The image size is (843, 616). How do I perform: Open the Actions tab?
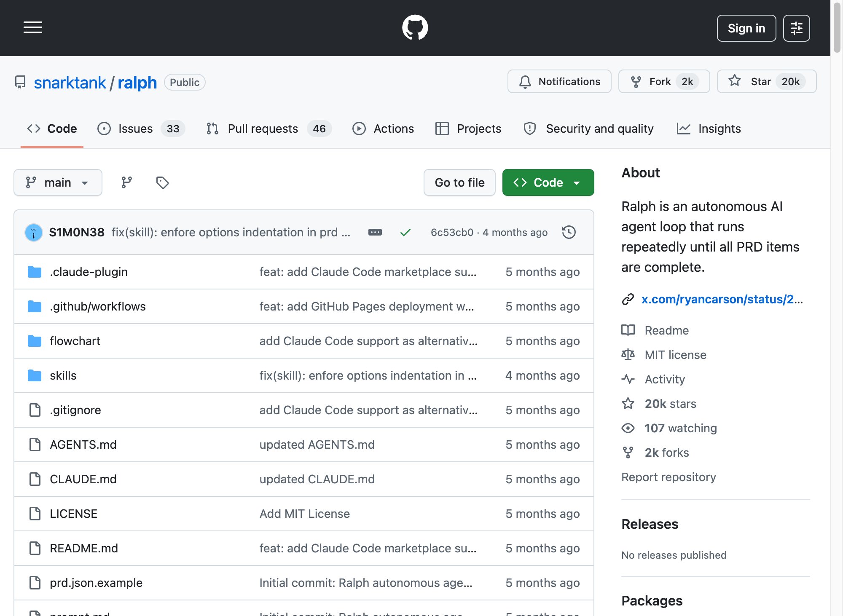383,129
